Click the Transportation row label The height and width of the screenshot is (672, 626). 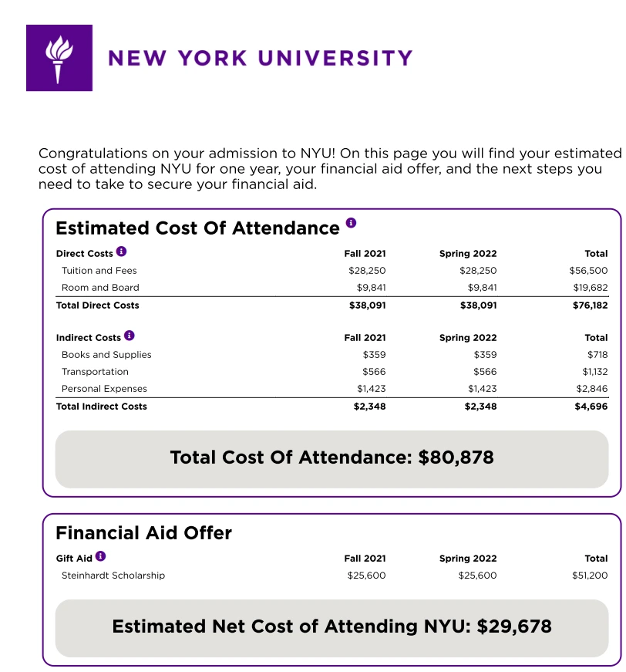pyautogui.click(x=95, y=372)
